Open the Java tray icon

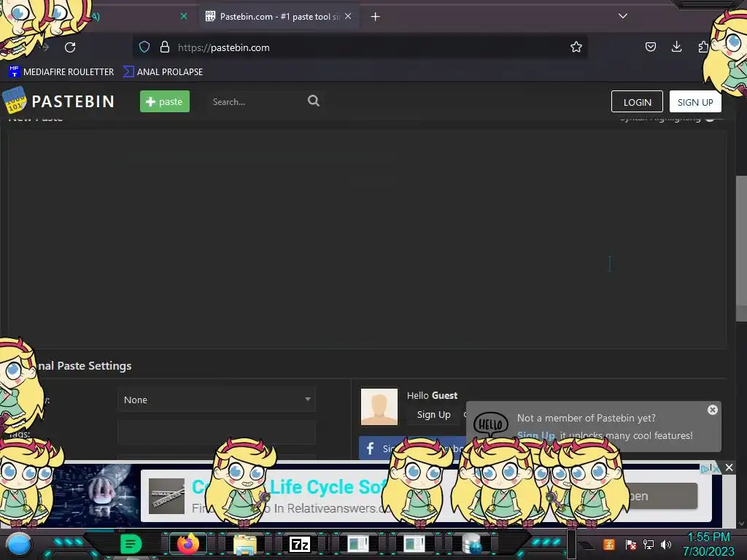(x=609, y=544)
